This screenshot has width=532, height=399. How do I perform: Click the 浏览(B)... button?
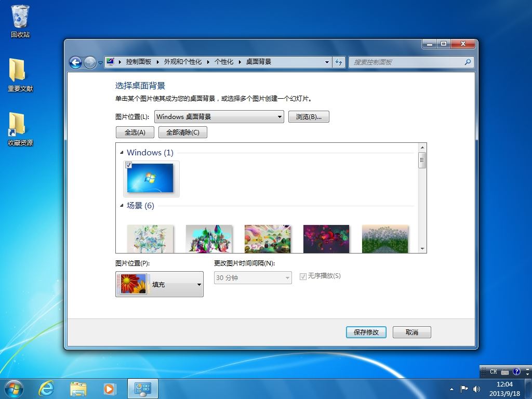(309, 117)
